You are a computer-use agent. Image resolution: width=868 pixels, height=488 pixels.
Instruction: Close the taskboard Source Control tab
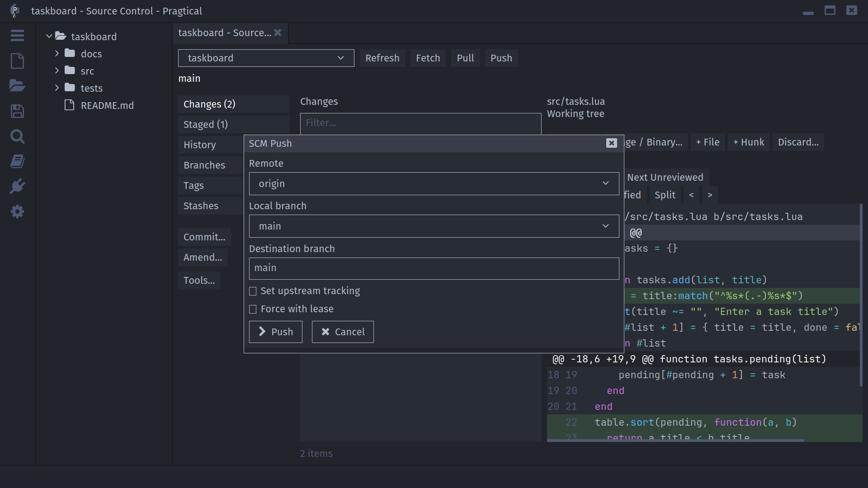[x=278, y=33]
